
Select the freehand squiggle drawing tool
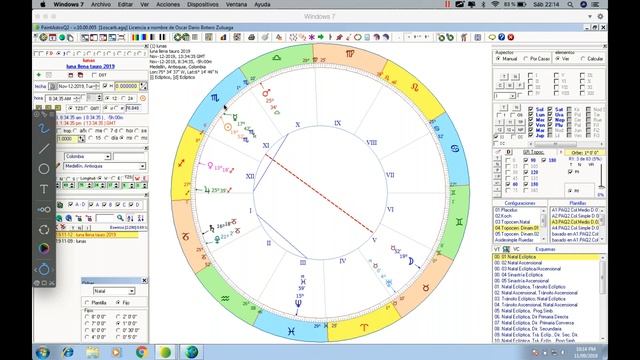[x=44, y=129]
